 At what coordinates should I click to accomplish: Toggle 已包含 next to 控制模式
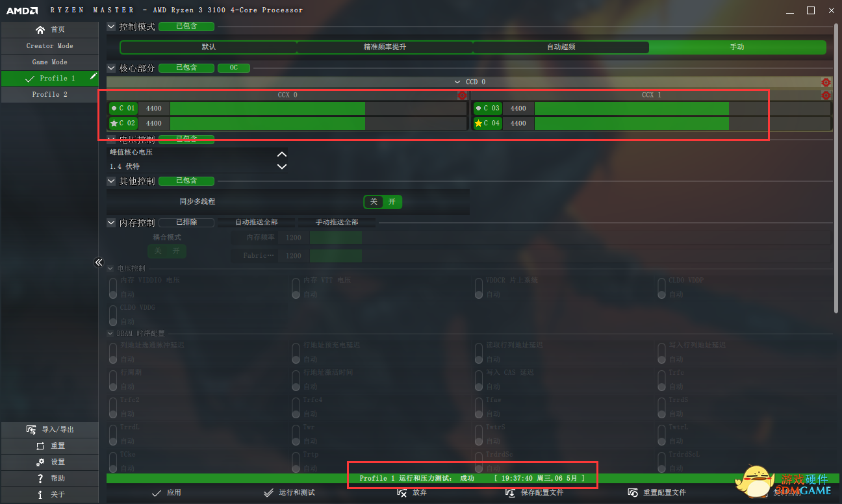point(186,27)
